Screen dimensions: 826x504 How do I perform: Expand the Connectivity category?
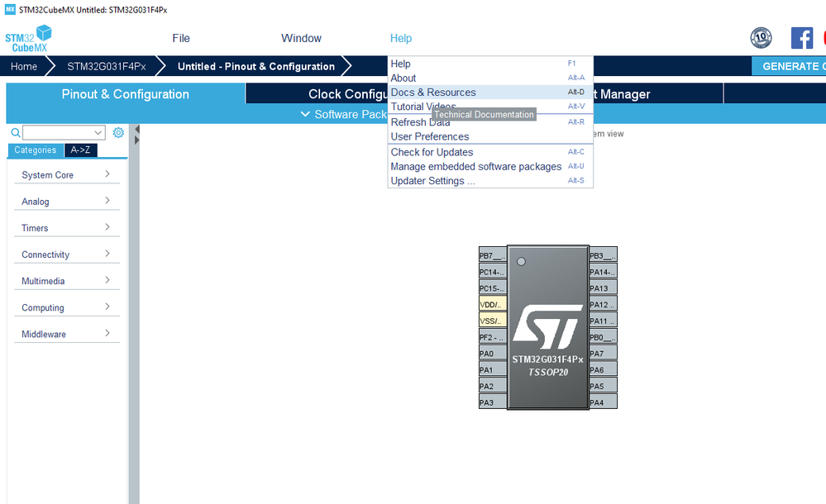(66, 254)
